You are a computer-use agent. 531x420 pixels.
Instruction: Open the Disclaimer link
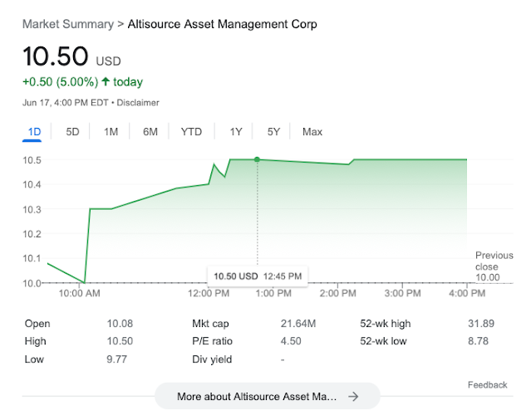click(x=138, y=102)
